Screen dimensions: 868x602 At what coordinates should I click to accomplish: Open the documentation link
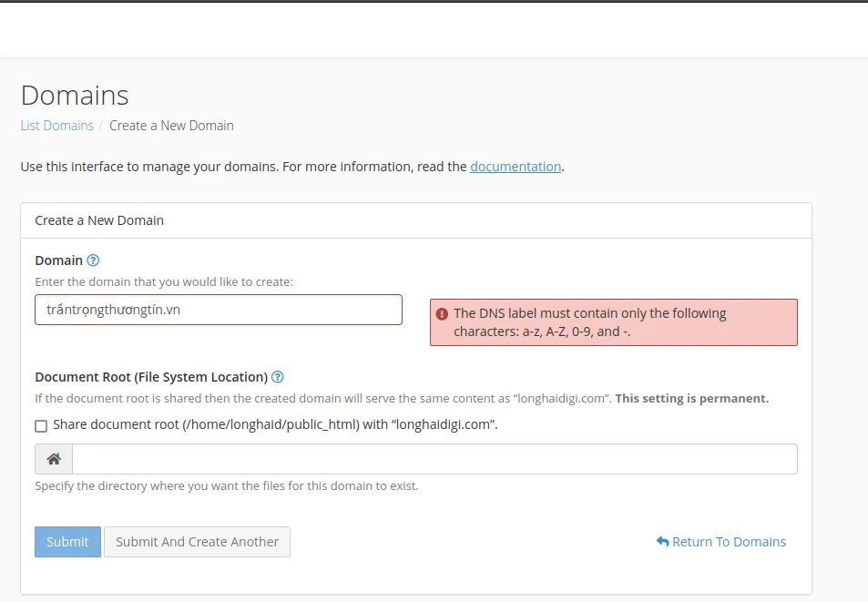click(x=515, y=167)
